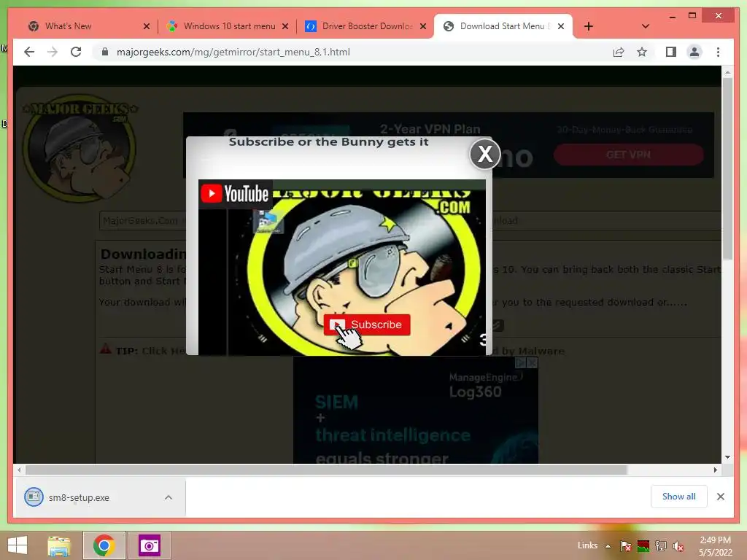The height and width of the screenshot is (560, 747).
Task: Click the ManageEngine Log360 ad
Action: pos(415,410)
